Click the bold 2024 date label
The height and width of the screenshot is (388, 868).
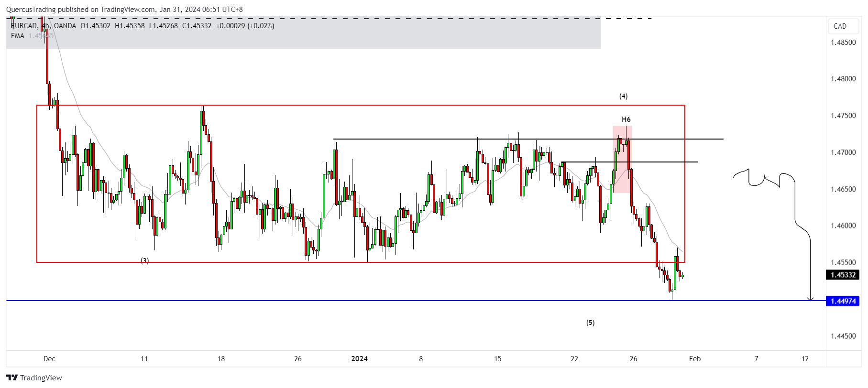point(360,359)
